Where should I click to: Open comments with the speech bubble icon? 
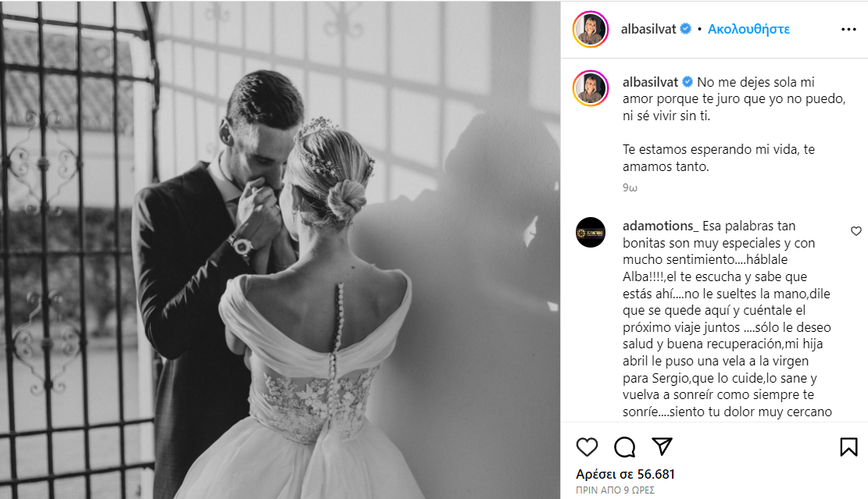click(x=624, y=447)
